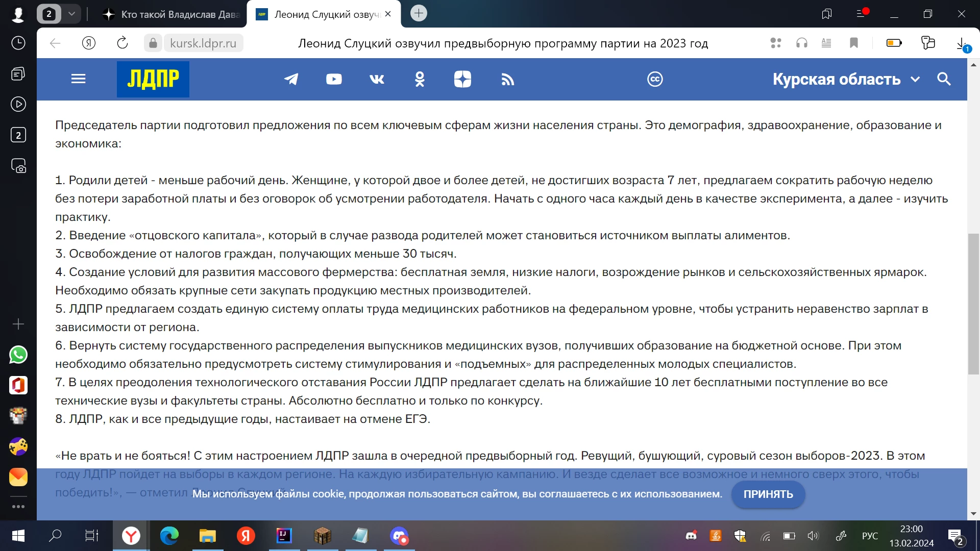Open browsing history in the sidebar
Viewport: 980px width, 551px height.
click(18, 43)
